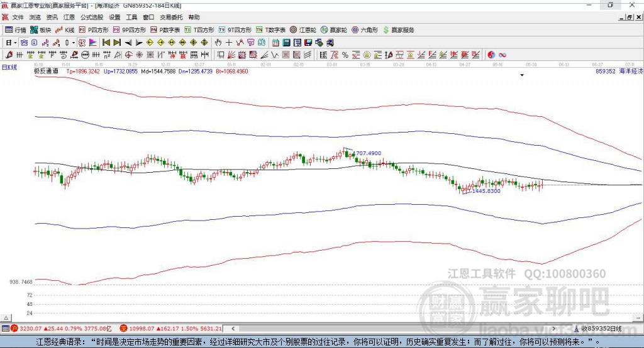Select the crosshair cursor tool

coord(229,43)
